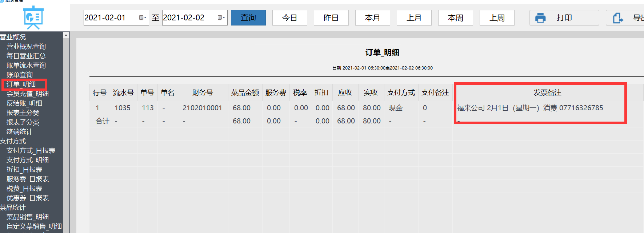Click the start date field 2021-02-01
644x233 pixels.
coord(116,17)
